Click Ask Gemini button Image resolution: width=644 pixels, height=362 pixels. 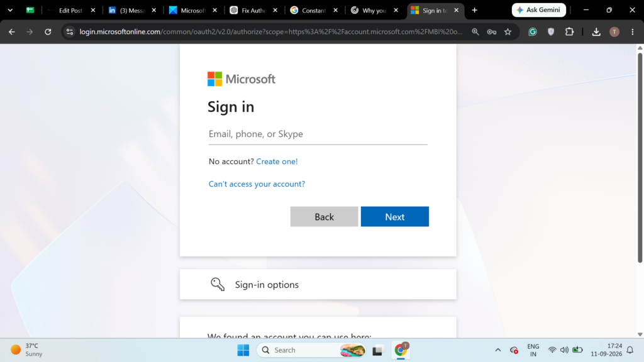[539, 10]
